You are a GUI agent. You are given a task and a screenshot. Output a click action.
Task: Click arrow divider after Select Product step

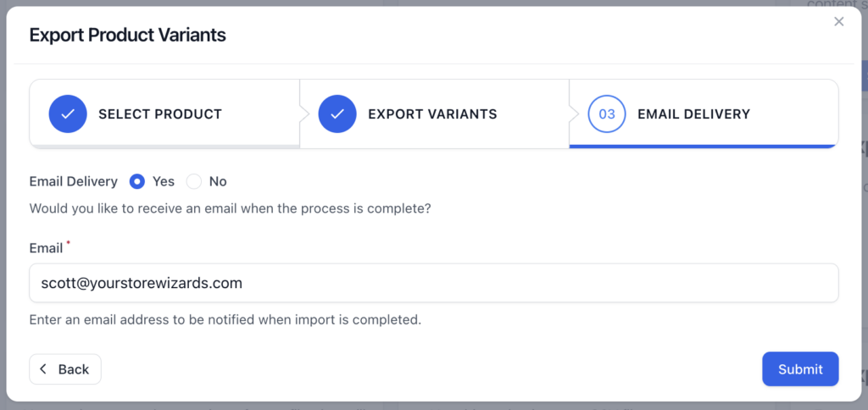click(304, 114)
